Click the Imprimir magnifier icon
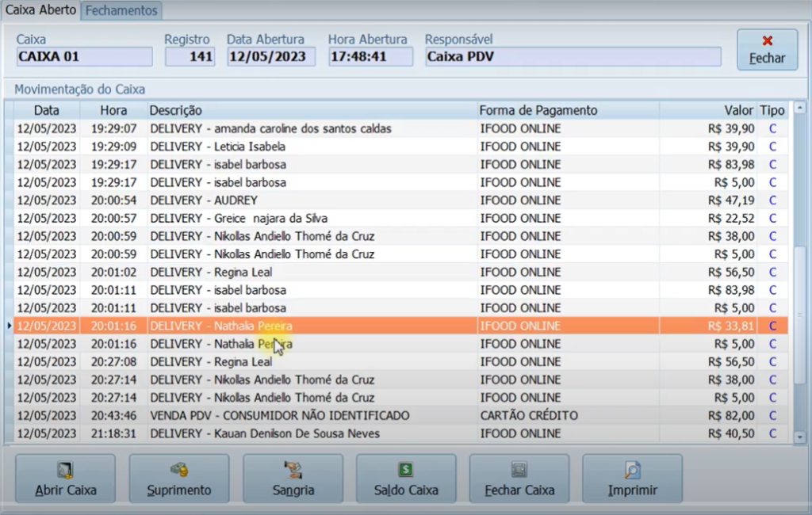The image size is (812, 515). pyautogui.click(x=632, y=471)
